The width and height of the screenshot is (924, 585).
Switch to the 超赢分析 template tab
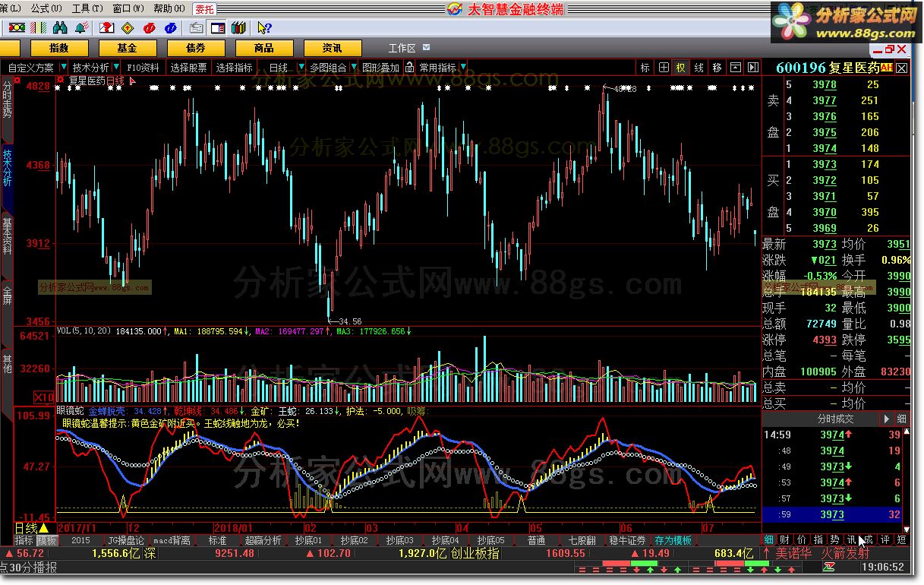tap(263, 540)
